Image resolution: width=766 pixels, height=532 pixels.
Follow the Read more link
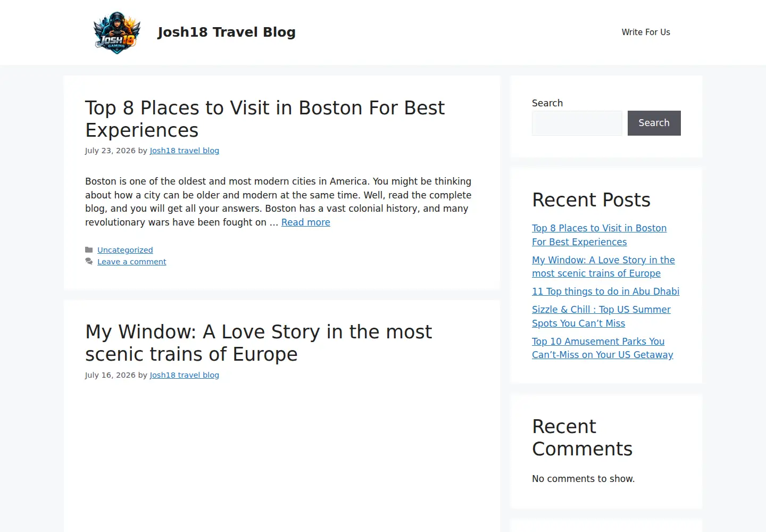coord(306,222)
